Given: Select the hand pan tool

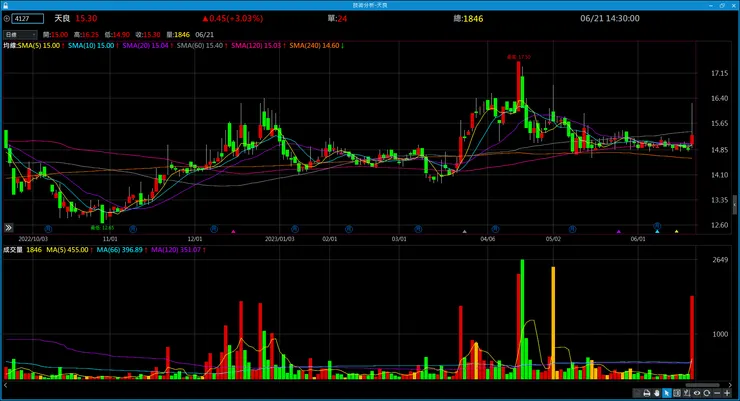Looking at the screenshot, I should point(656,393).
